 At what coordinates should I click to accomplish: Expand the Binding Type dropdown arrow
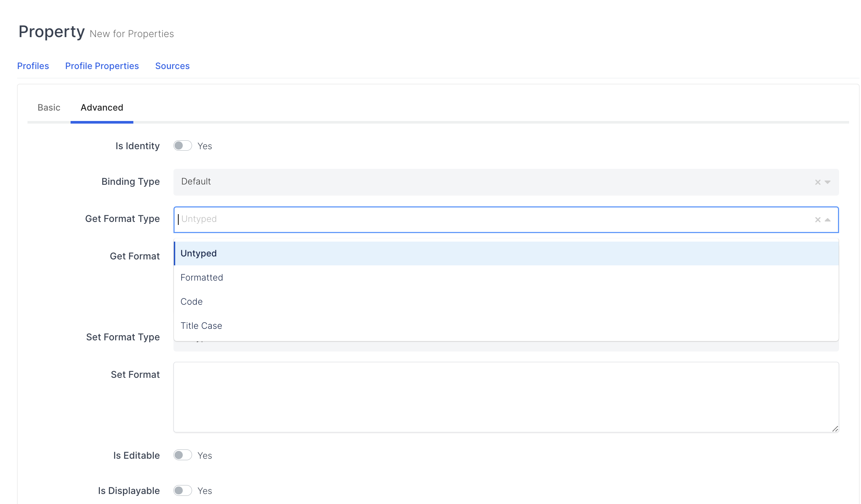[x=828, y=182]
